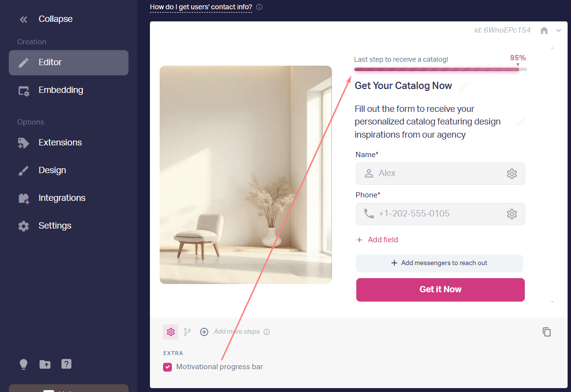This screenshot has width=571, height=392.
Task: Click the plus circle to add steps
Action: tap(204, 332)
